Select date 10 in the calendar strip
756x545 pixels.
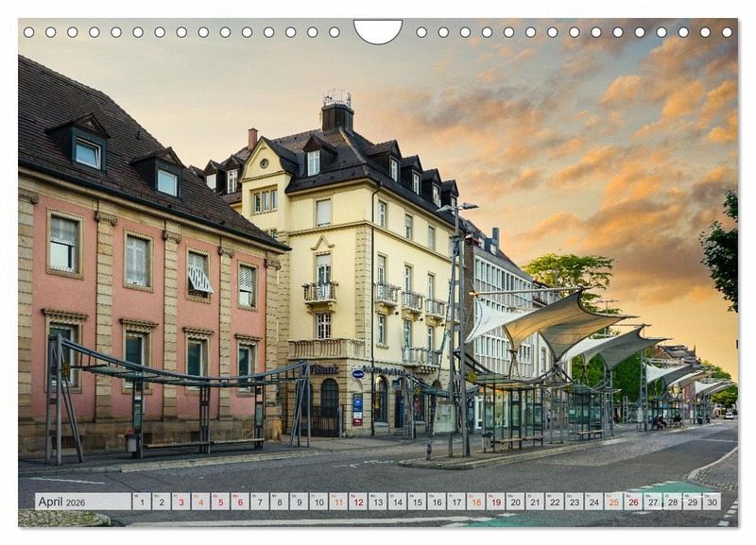click(x=318, y=502)
